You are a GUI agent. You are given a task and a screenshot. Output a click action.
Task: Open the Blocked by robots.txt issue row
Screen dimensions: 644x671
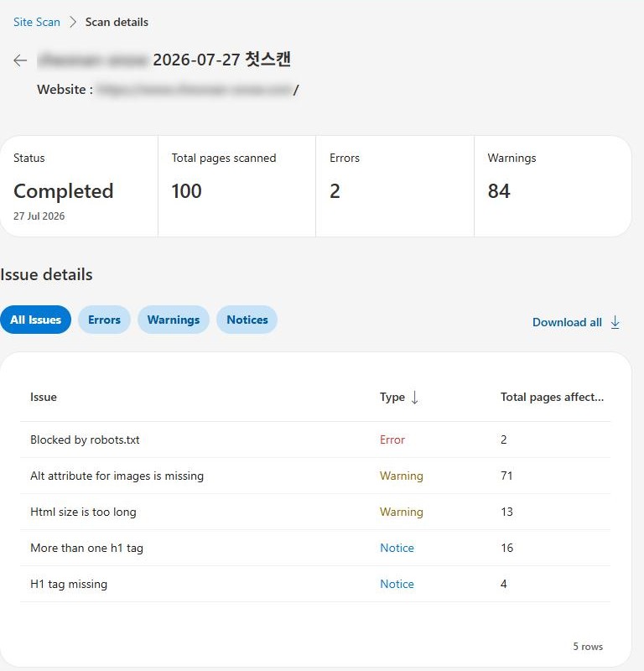pos(315,440)
